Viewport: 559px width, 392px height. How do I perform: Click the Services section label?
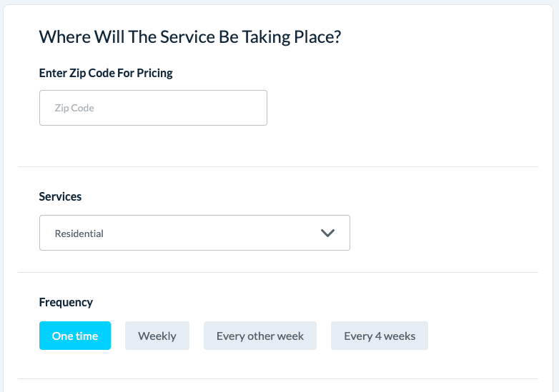[60, 196]
